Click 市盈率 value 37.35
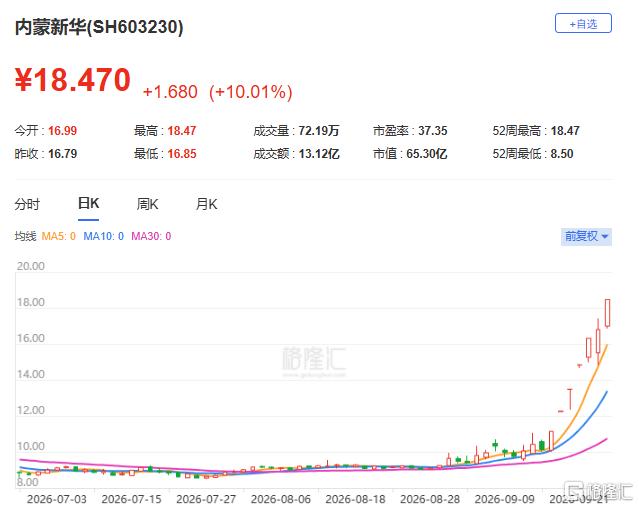The image size is (639, 508). coord(432,131)
